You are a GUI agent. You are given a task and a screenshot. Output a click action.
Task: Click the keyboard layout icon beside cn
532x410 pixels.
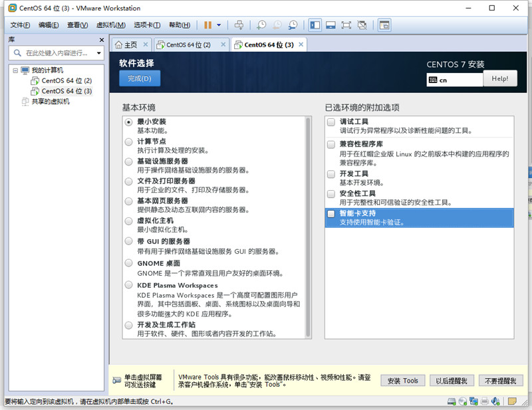click(x=433, y=80)
